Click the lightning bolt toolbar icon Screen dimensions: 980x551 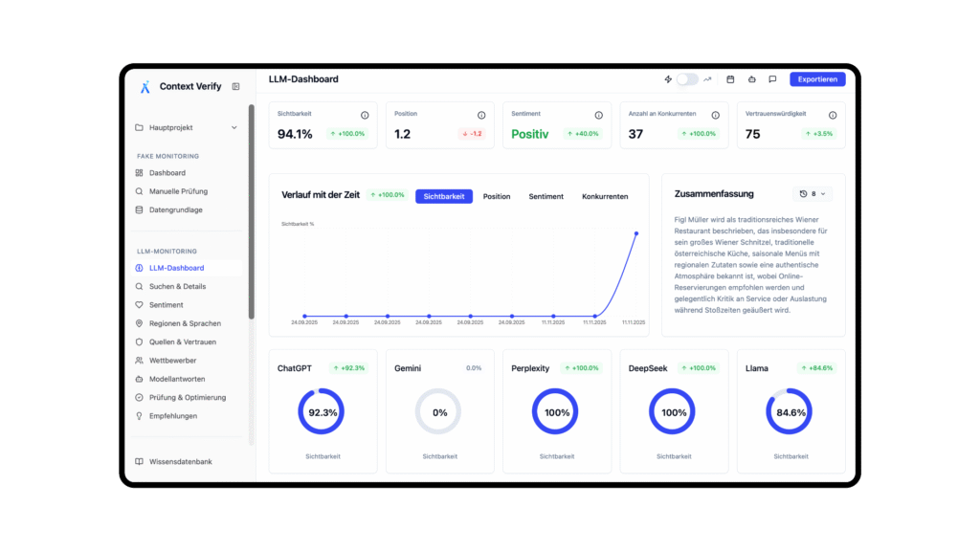point(668,79)
